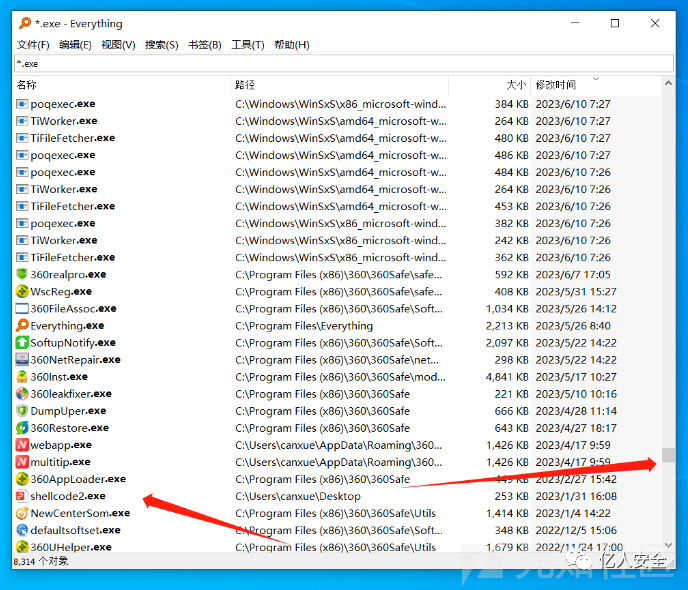Open the 工具(T) menu

point(247,45)
